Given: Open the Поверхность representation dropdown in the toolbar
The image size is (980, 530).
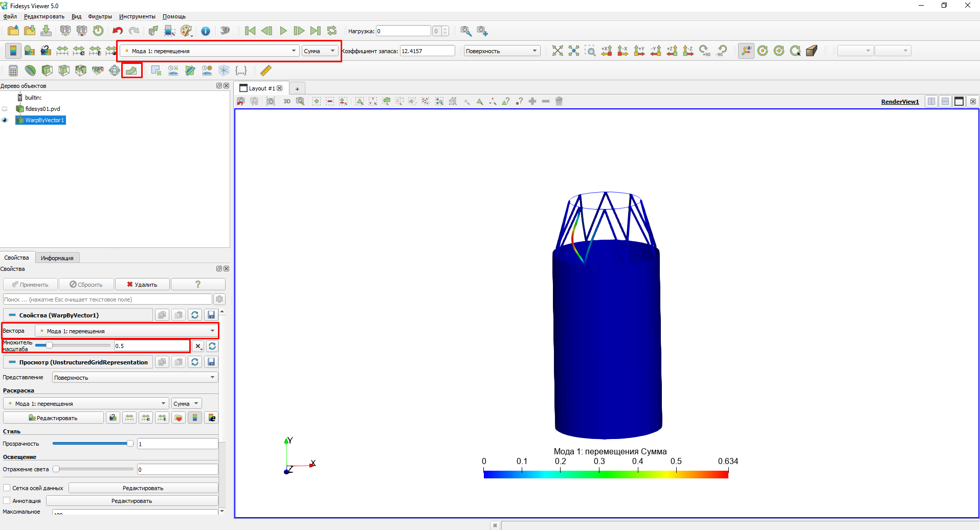Looking at the screenshot, I should coord(502,51).
